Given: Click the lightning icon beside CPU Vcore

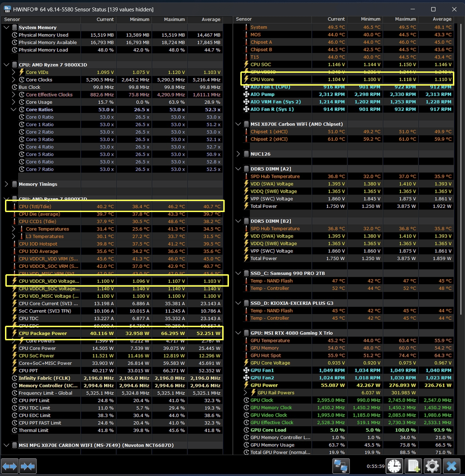Looking at the screenshot, I should (x=246, y=79).
